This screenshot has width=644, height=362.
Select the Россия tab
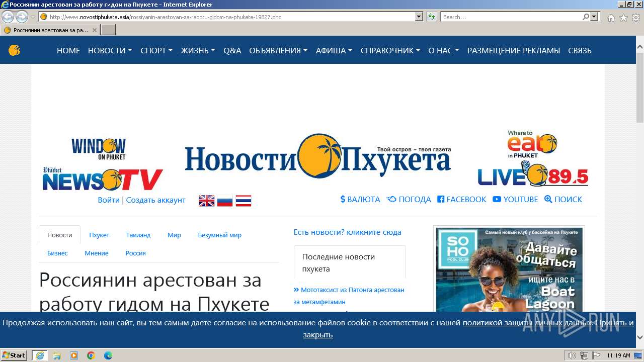pos(135,253)
